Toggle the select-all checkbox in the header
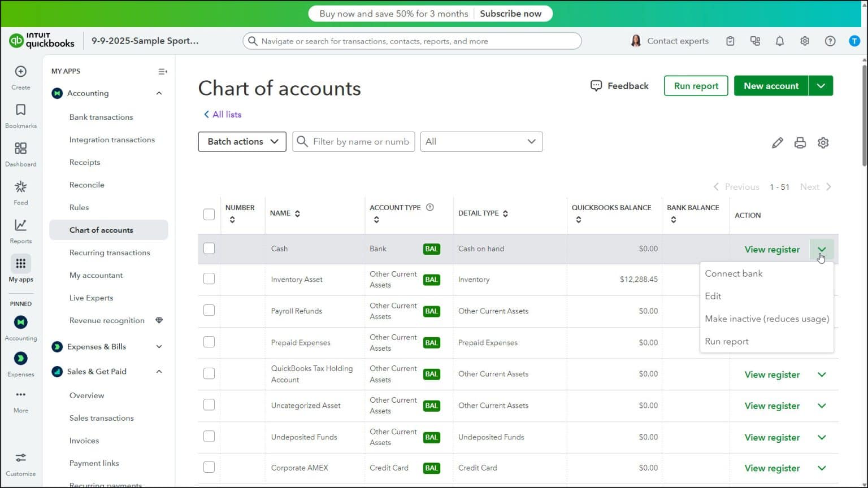Viewport: 868px width, 488px height. click(209, 214)
